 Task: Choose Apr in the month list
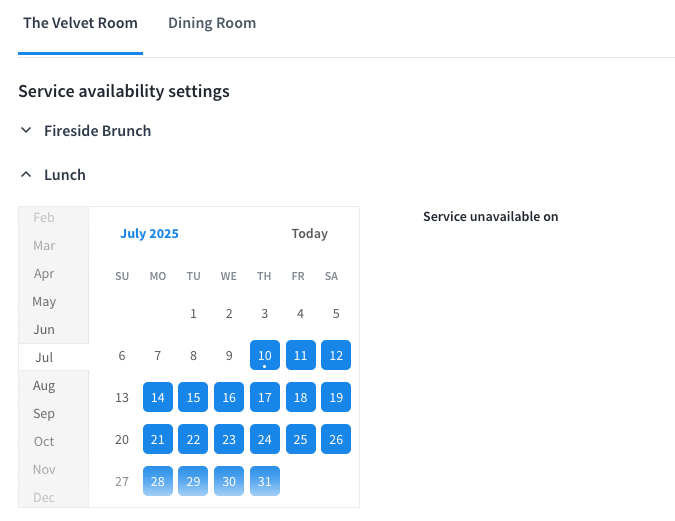[44, 273]
